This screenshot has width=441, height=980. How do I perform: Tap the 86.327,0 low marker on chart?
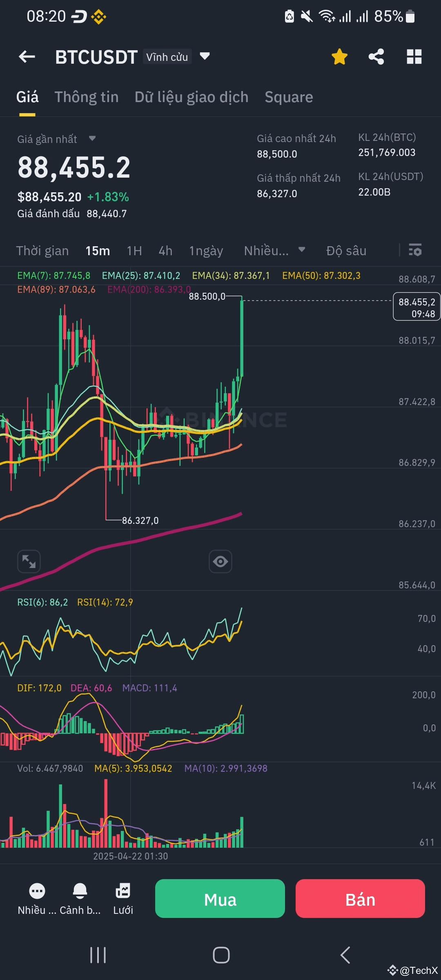click(140, 521)
